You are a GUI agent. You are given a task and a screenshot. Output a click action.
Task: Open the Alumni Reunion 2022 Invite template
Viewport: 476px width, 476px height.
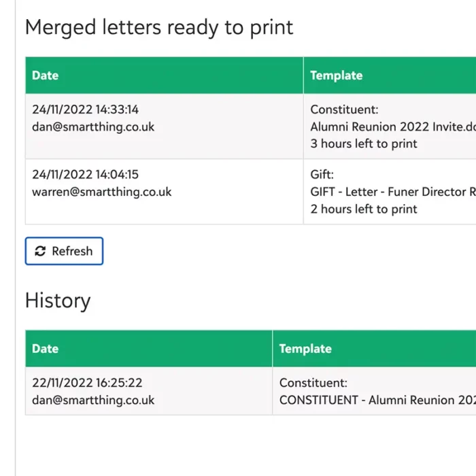[393, 127]
